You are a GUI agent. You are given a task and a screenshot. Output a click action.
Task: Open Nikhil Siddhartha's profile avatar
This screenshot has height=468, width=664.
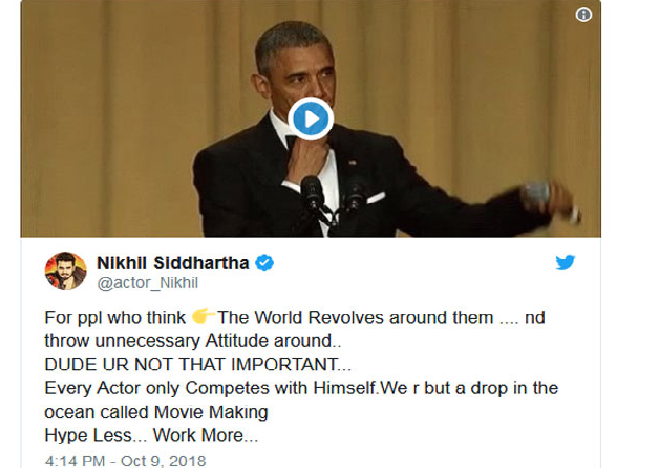66,271
